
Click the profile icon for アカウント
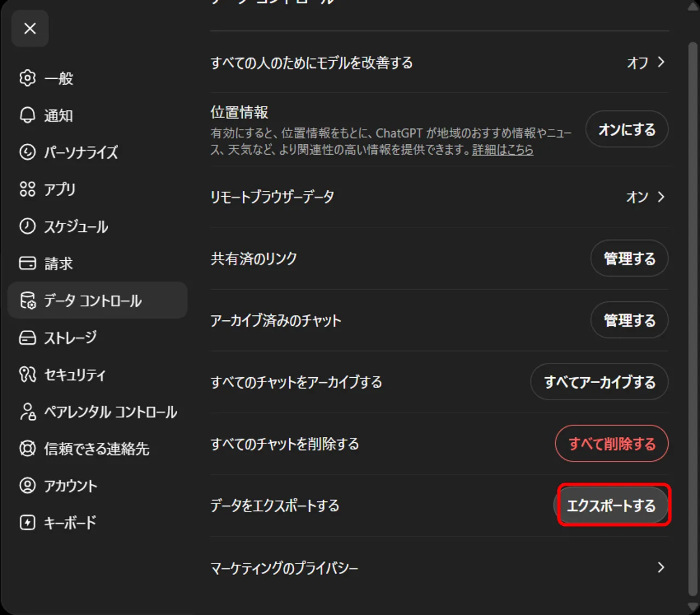pos(27,485)
